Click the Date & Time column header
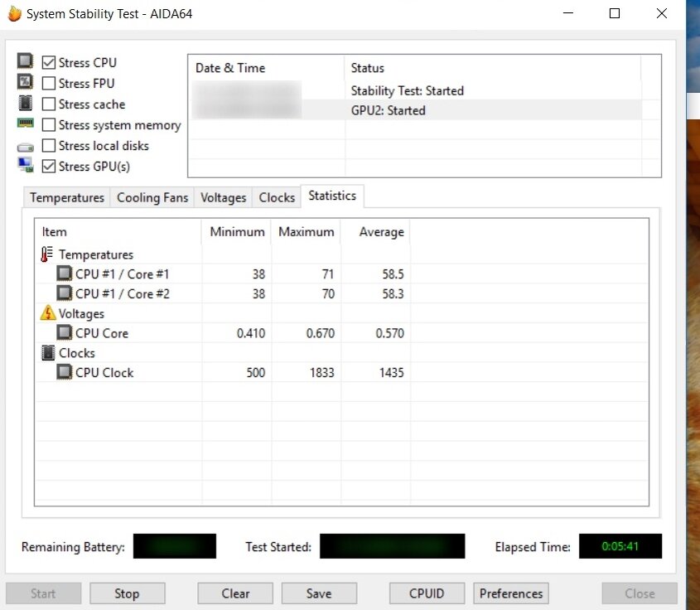The image size is (700, 610). 267,68
